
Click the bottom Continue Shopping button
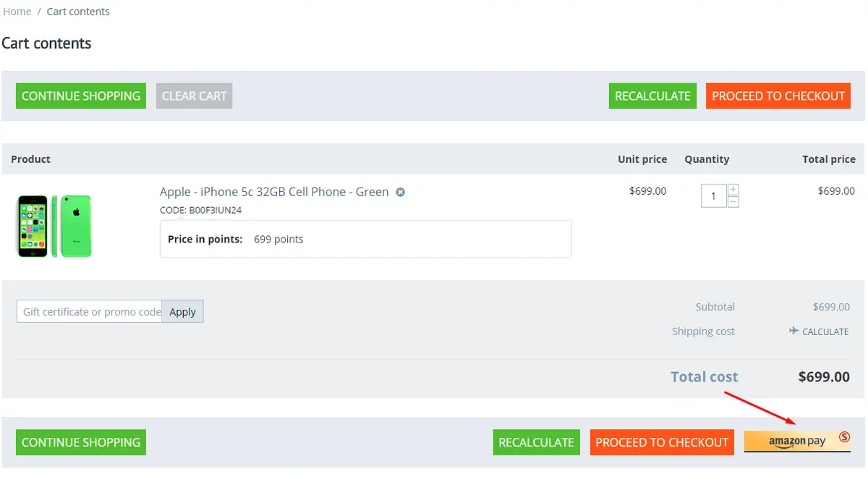(81, 442)
